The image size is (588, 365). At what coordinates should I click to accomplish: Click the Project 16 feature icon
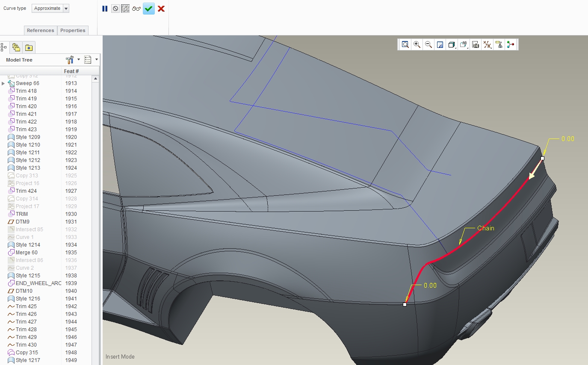click(12, 183)
